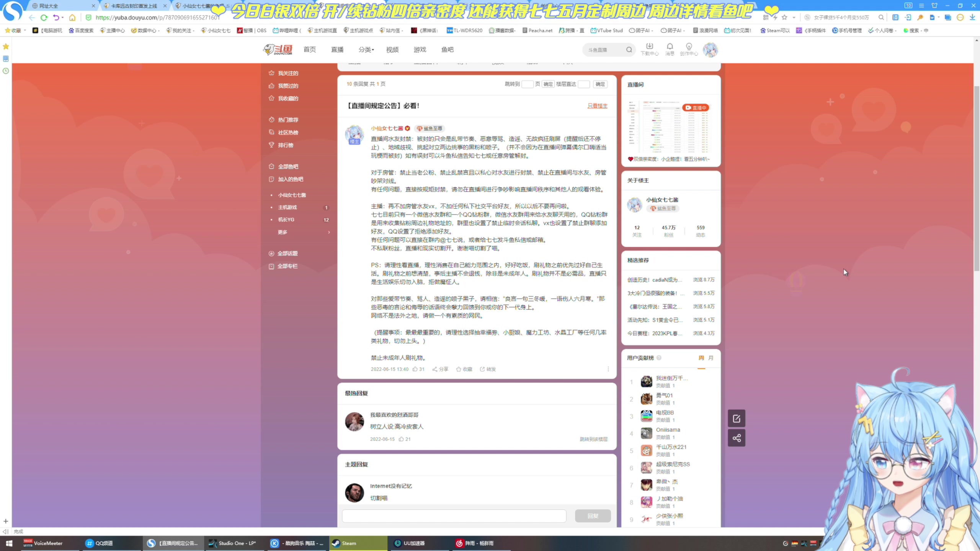Click the 收藏 star icon under post
Viewport: 980px width, 551px height.
click(x=459, y=369)
